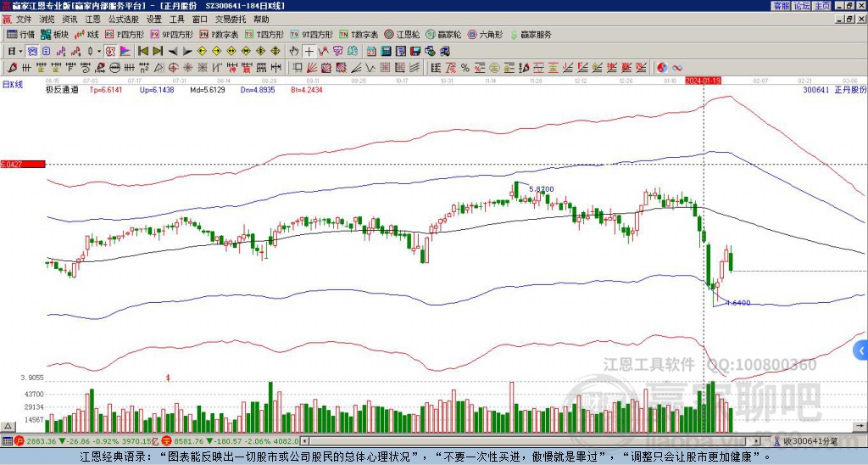Viewport: 868px width, 465px height.
Task: Click the black right-arrow icon
Action: [x=187, y=51]
